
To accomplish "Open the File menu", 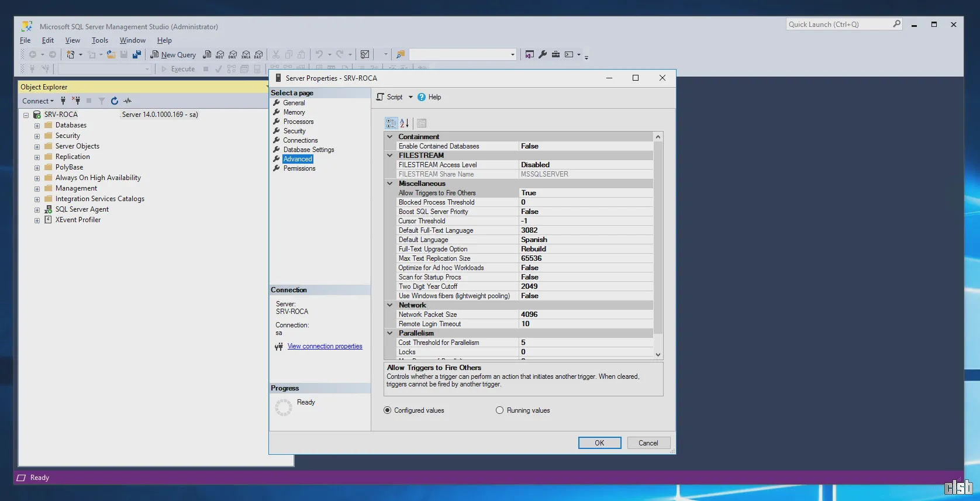I will click(25, 40).
